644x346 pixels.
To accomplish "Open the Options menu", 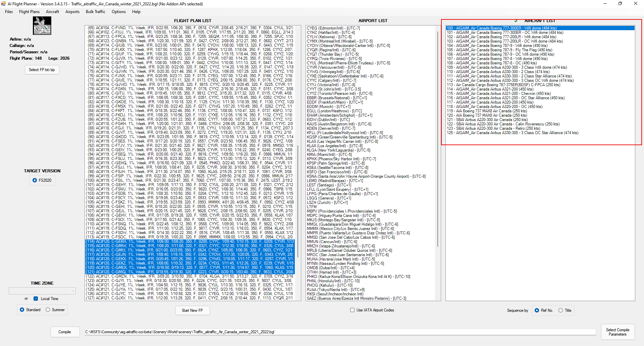I will pyautogui.click(x=119, y=12).
